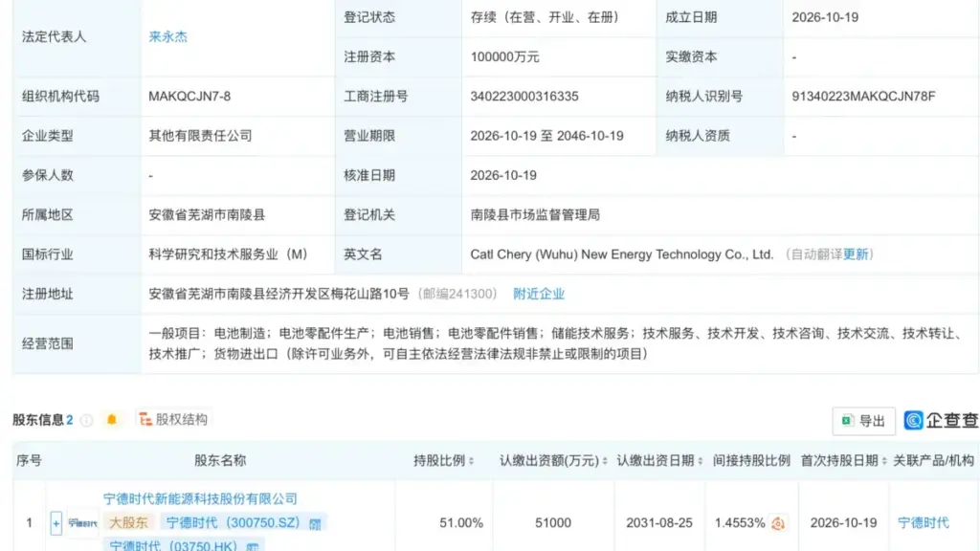Click the 宁德时代（300750.SZ） stock tag

pyautogui.click(x=234, y=522)
